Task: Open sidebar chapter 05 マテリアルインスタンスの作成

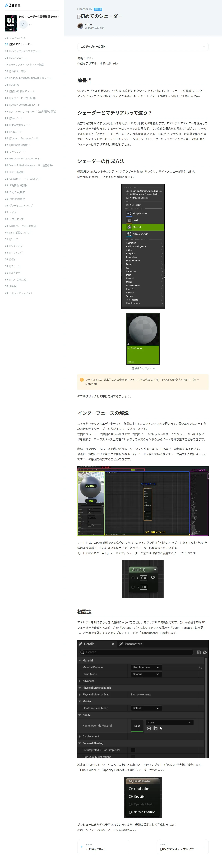Action: click(x=24, y=64)
